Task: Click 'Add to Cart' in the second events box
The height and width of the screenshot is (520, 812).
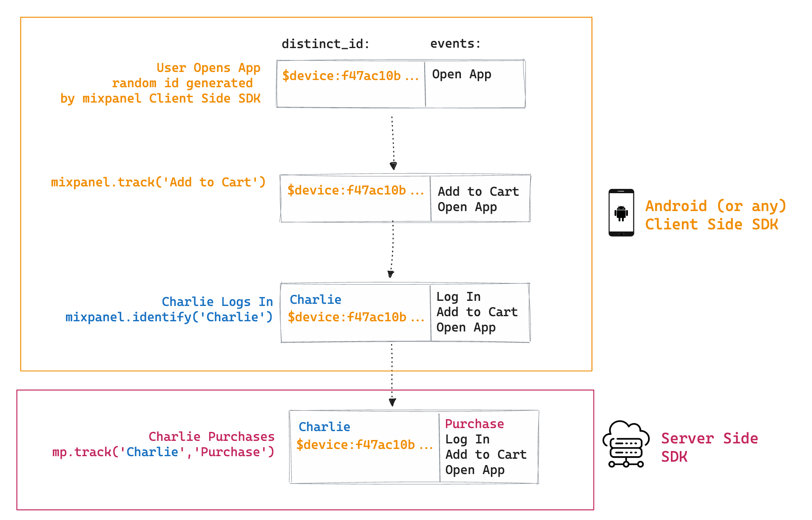Action: pos(478,191)
